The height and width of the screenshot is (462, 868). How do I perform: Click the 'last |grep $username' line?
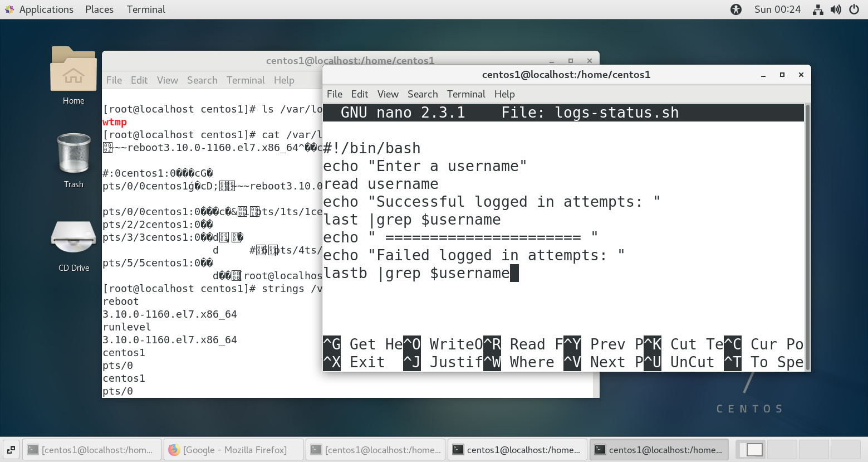(x=412, y=220)
